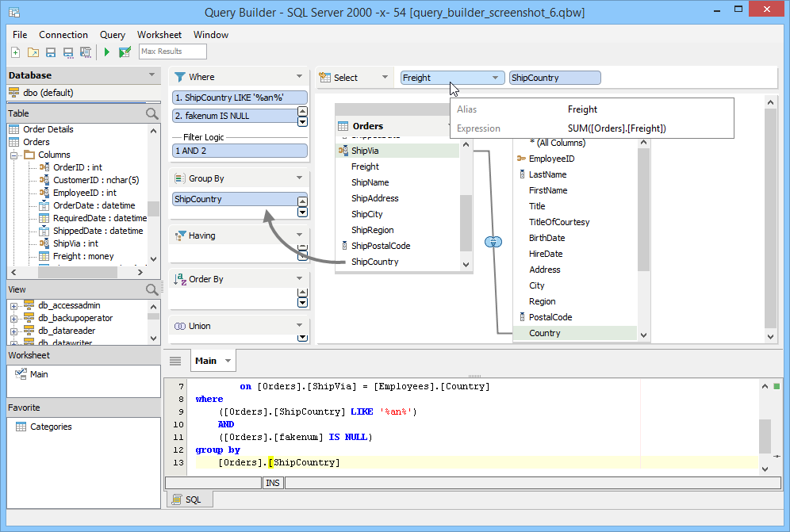
Task: Click the Orders field list scroll-down arrow
Action: point(466,265)
